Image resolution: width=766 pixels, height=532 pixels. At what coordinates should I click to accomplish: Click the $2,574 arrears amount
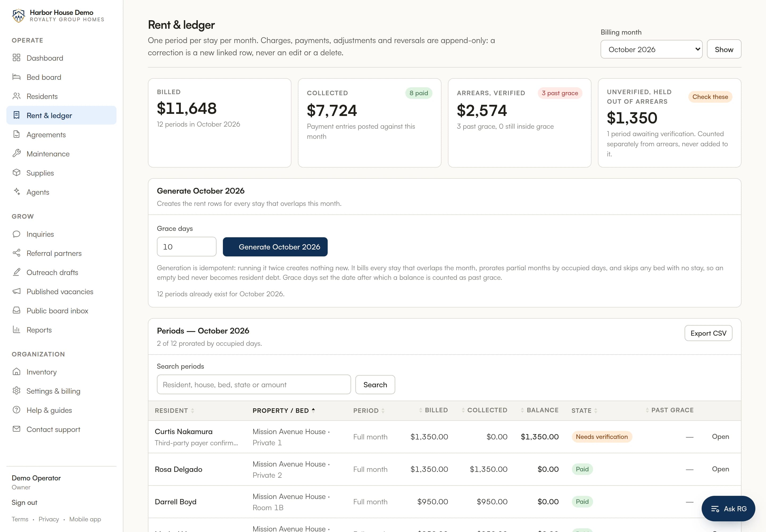(x=482, y=110)
